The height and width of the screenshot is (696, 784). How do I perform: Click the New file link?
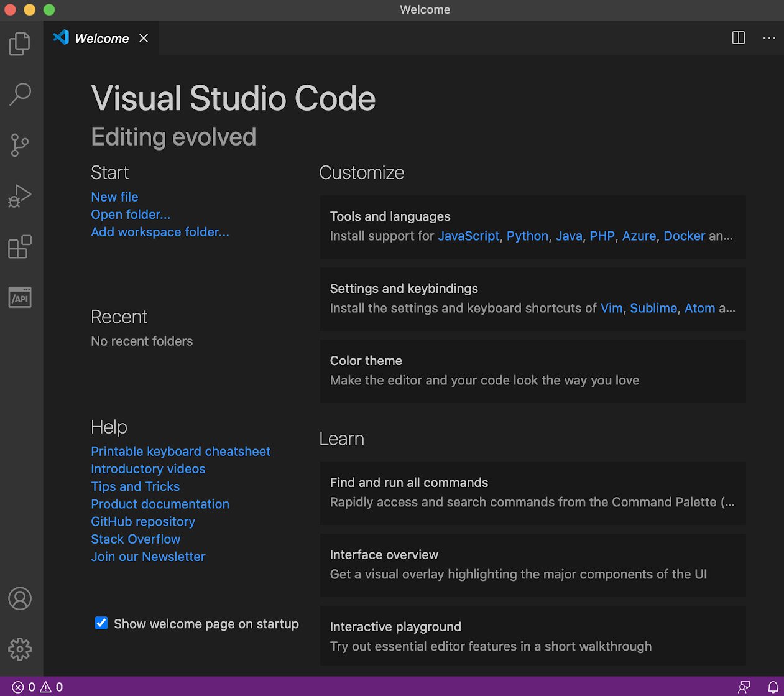tap(114, 197)
